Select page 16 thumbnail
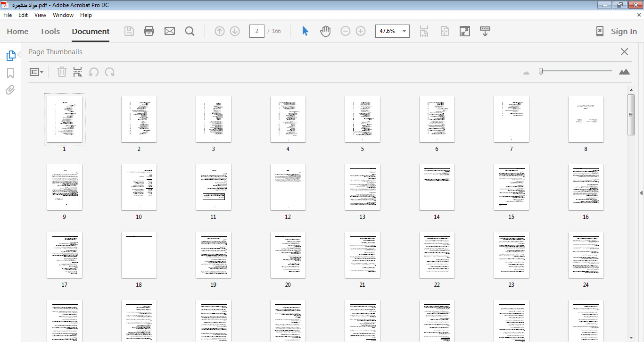 [x=586, y=187]
